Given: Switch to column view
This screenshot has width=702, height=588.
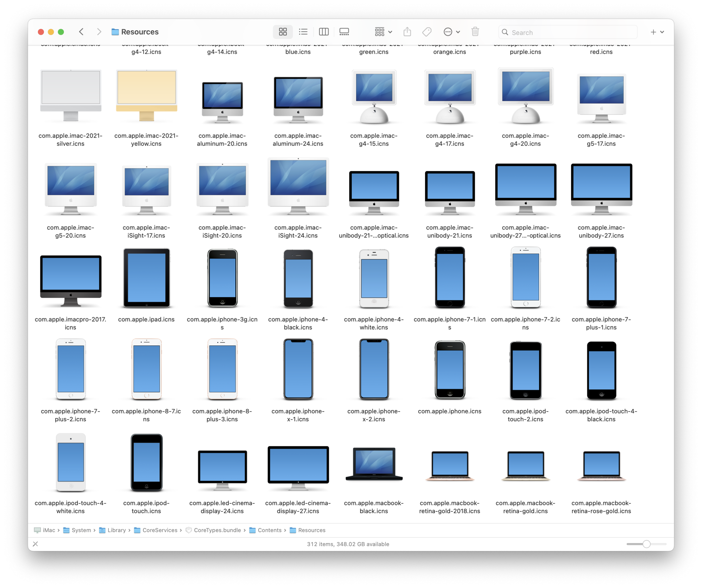Looking at the screenshot, I should tap(323, 32).
